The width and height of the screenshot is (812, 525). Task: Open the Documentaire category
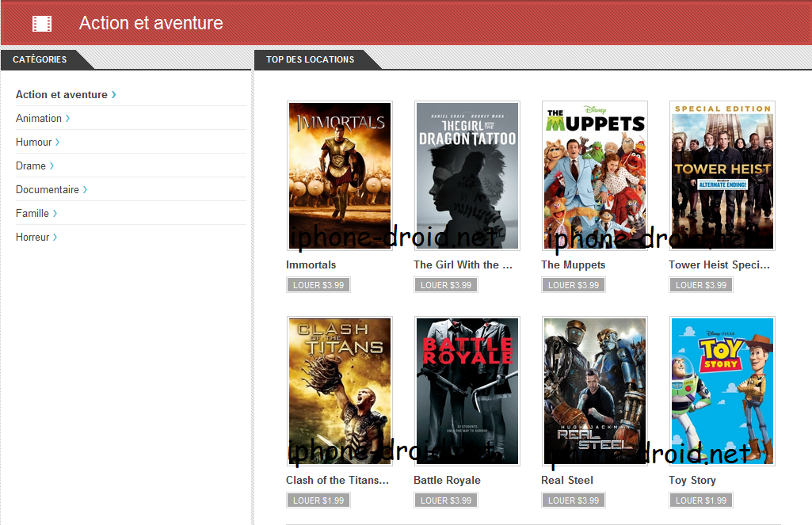pyautogui.click(x=47, y=190)
